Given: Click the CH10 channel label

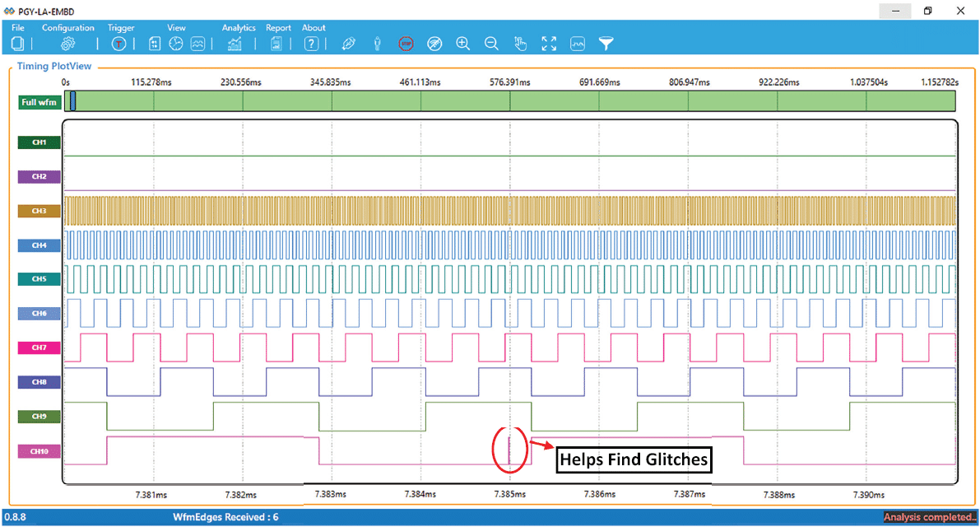Looking at the screenshot, I should coord(39,451).
